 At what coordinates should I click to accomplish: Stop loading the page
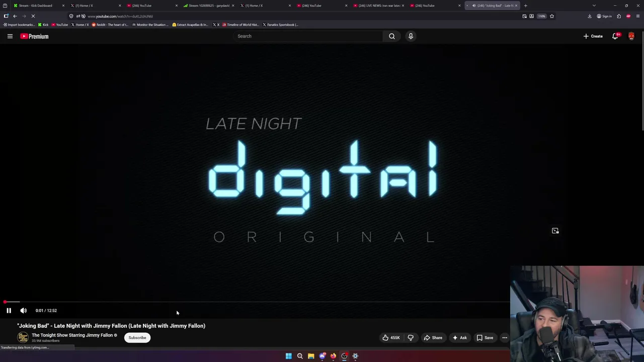[33, 16]
